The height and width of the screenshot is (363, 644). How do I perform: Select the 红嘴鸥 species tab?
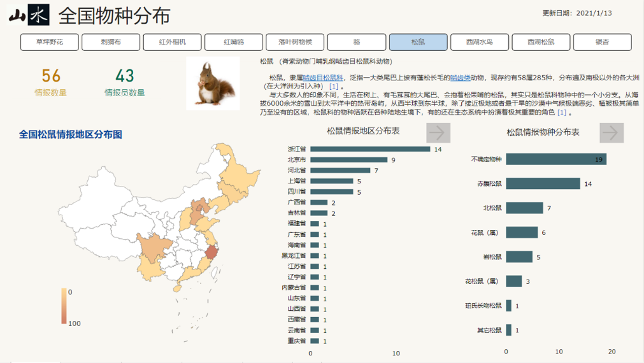click(x=234, y=42)
